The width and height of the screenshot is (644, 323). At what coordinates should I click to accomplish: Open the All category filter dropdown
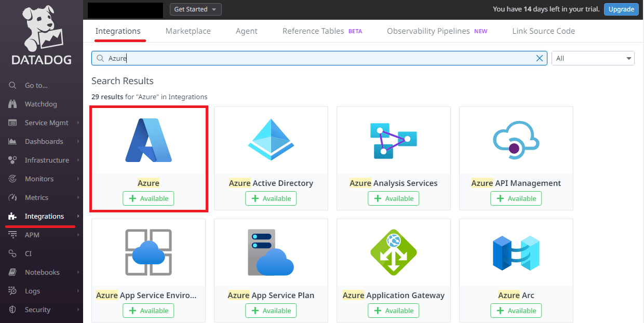(x=593, y=58)
